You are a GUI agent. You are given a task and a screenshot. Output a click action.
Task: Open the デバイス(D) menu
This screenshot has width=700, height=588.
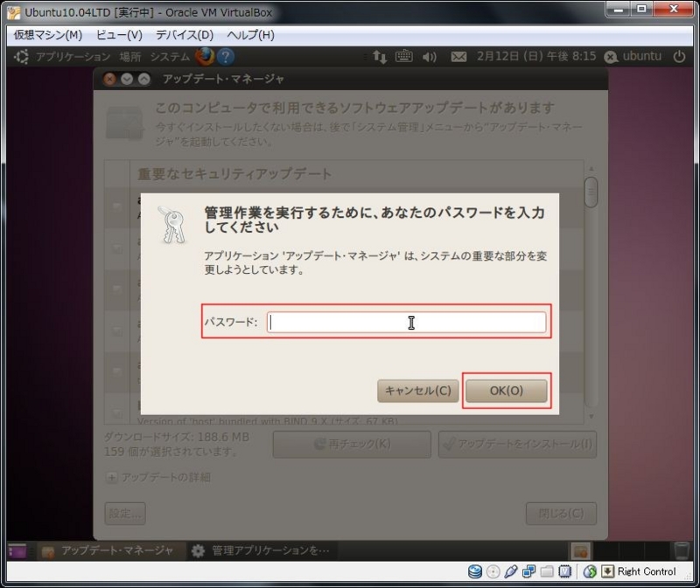185,35
